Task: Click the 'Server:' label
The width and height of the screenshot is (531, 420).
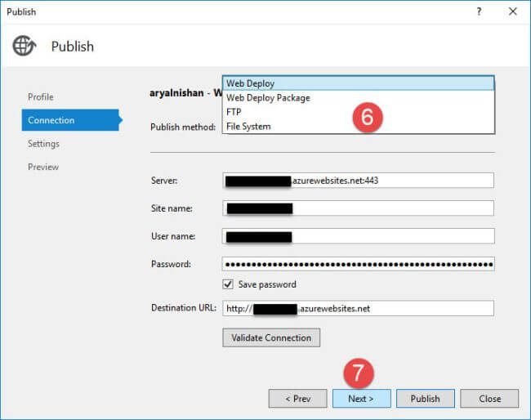Action: pos(164,181)
